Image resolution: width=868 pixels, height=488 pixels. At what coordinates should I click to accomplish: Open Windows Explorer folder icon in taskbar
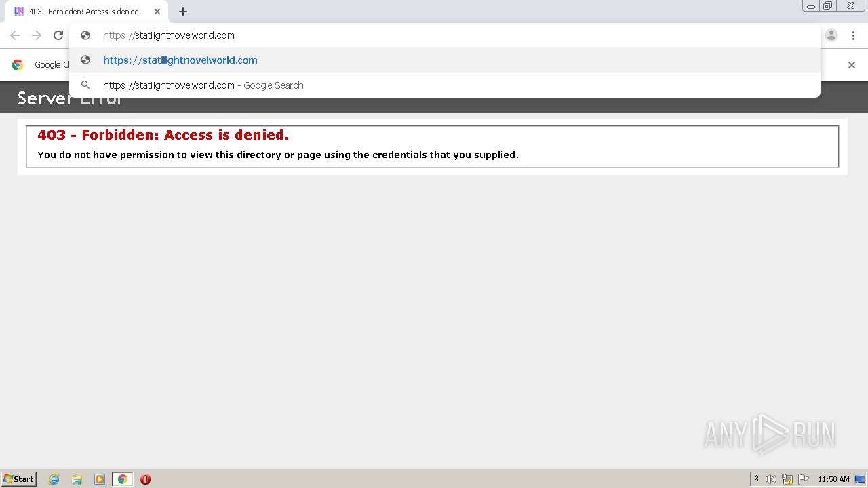click(77, 479)
